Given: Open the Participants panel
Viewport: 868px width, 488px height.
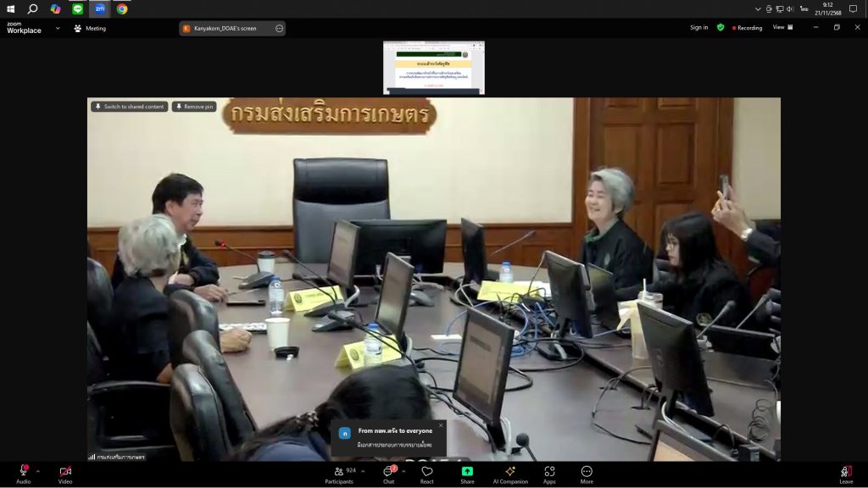Looking at the screenshot, I should pyautogui.click(x=339, y=472).
